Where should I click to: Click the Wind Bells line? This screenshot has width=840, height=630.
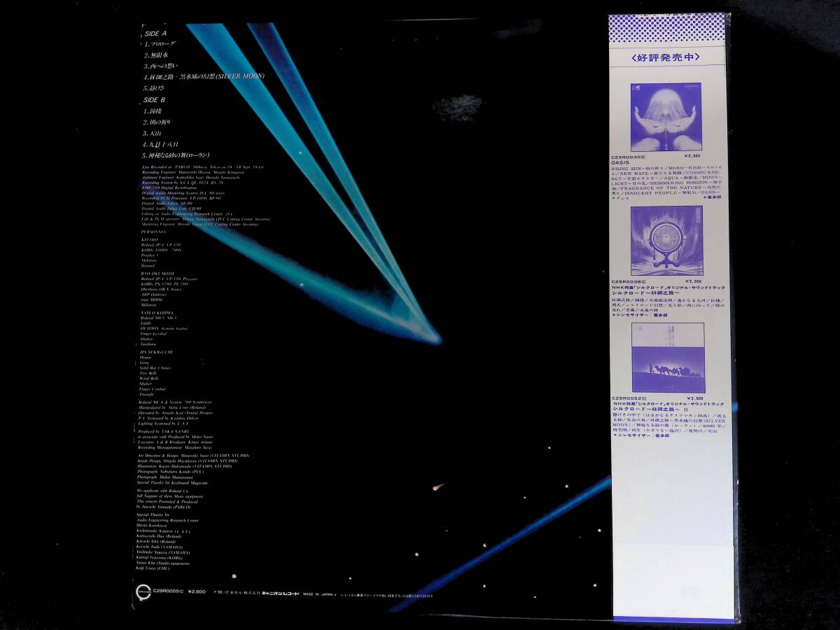[x=149, y=379]
